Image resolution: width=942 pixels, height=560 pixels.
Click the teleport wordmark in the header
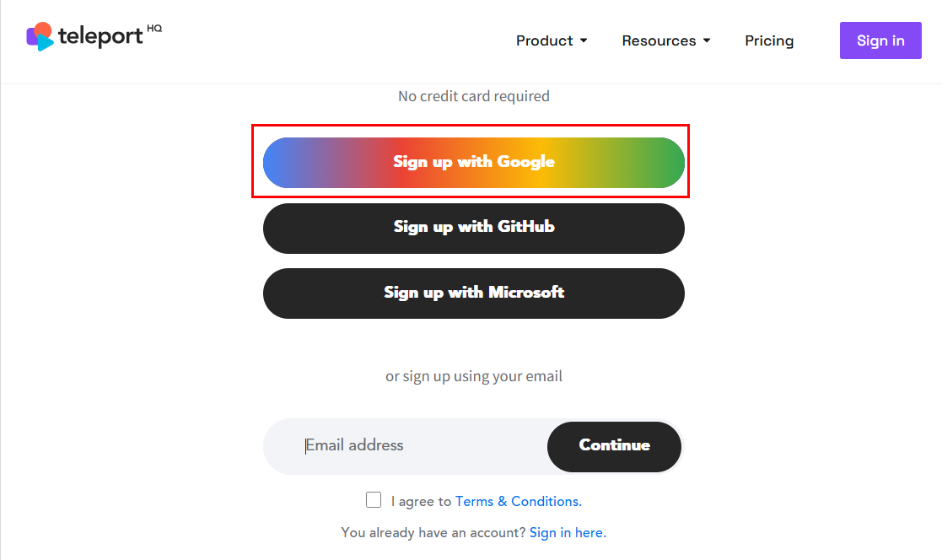(x=100, y=36)
